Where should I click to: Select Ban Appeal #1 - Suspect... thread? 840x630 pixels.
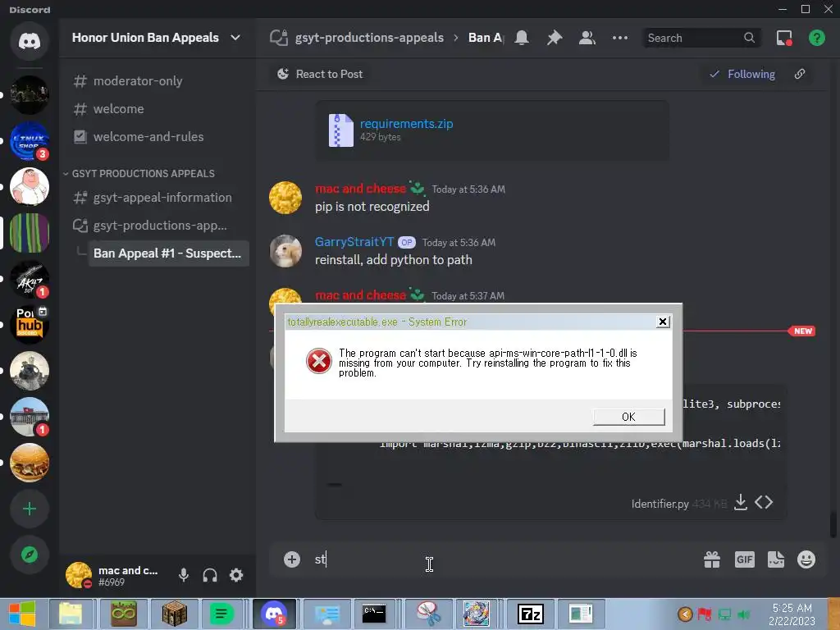pos(168,253)
